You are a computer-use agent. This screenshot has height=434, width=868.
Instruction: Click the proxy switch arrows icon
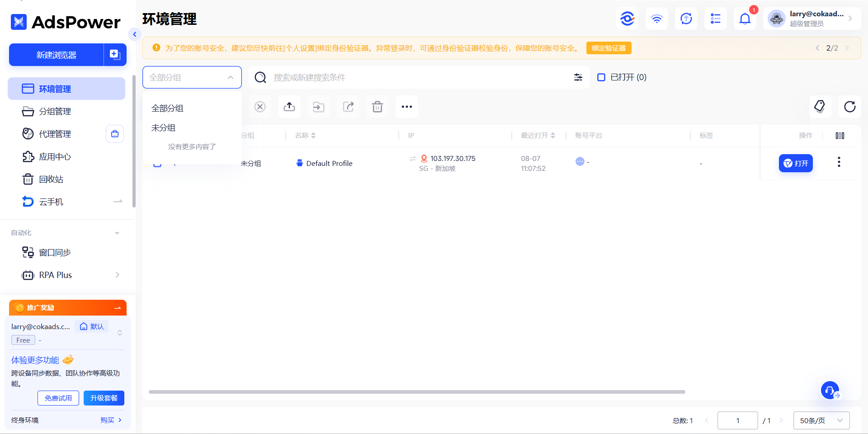(412, 159)
